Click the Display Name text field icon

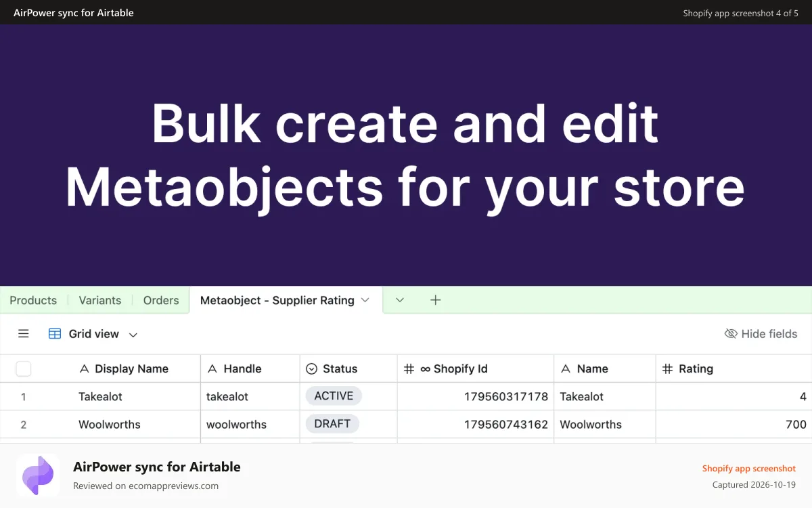tap(84, 369)
